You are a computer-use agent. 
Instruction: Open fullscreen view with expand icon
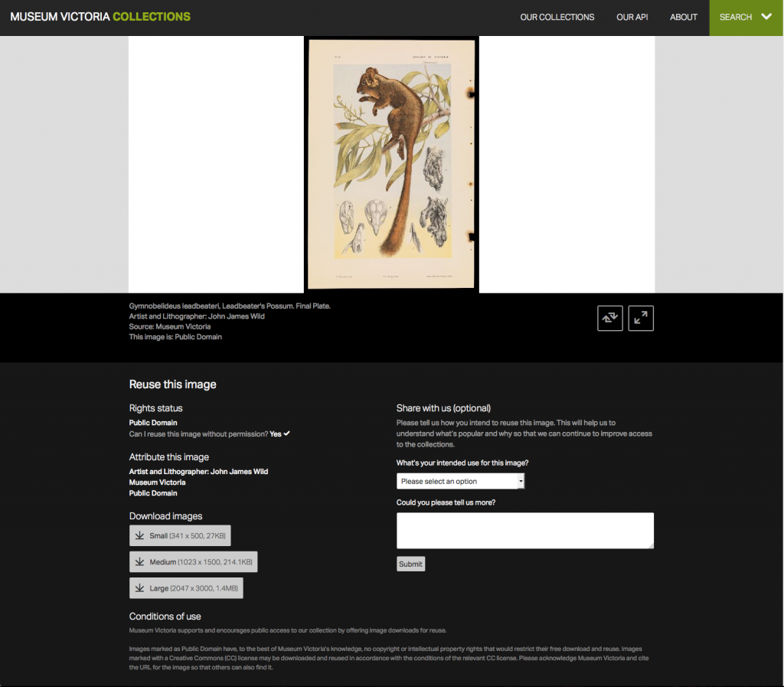[x=641, y=318]
